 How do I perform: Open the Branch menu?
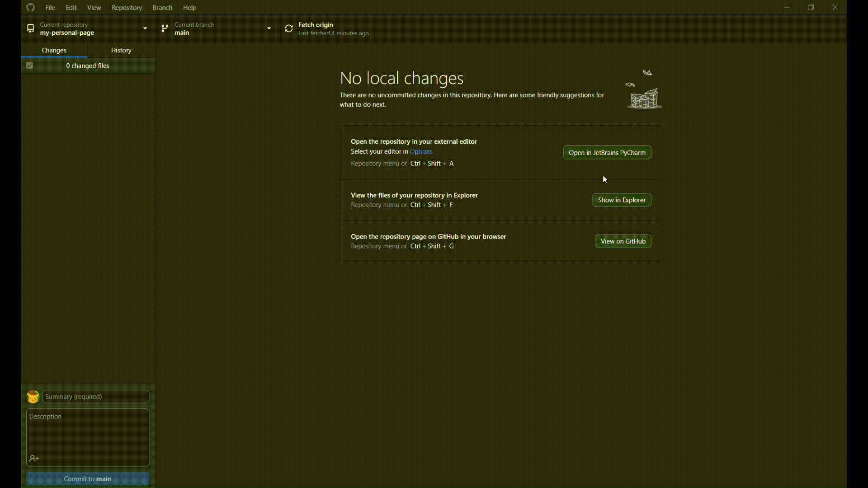[x=162, y=7]
